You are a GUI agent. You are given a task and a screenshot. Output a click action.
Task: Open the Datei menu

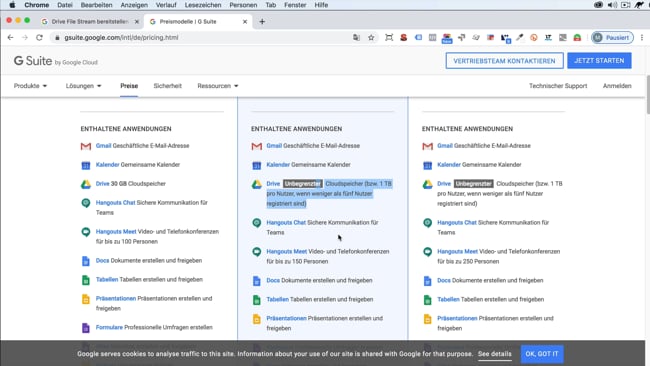click(65, 5)
